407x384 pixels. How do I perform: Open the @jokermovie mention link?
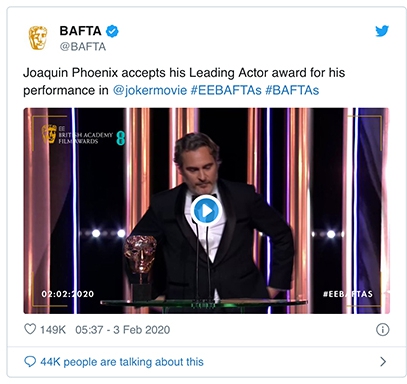150,90
